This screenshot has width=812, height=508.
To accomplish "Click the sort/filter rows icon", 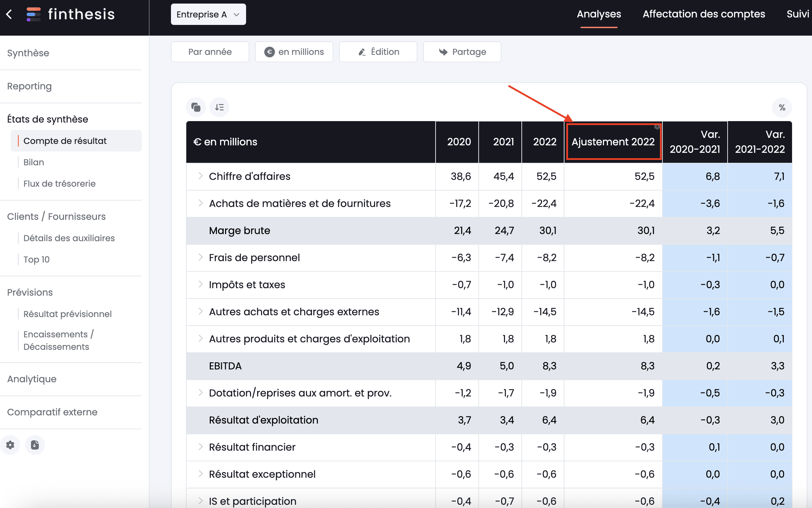I will (x=219, y=107).
